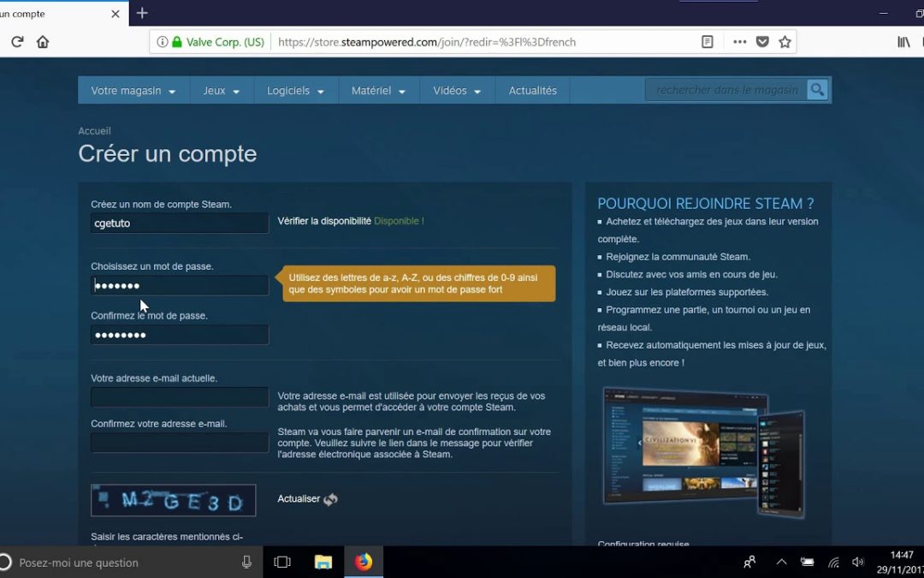The width and height of the screenshot is (924, 578).
Task: Bookmark the page with the star icon
Action: [x=785, y=41]
